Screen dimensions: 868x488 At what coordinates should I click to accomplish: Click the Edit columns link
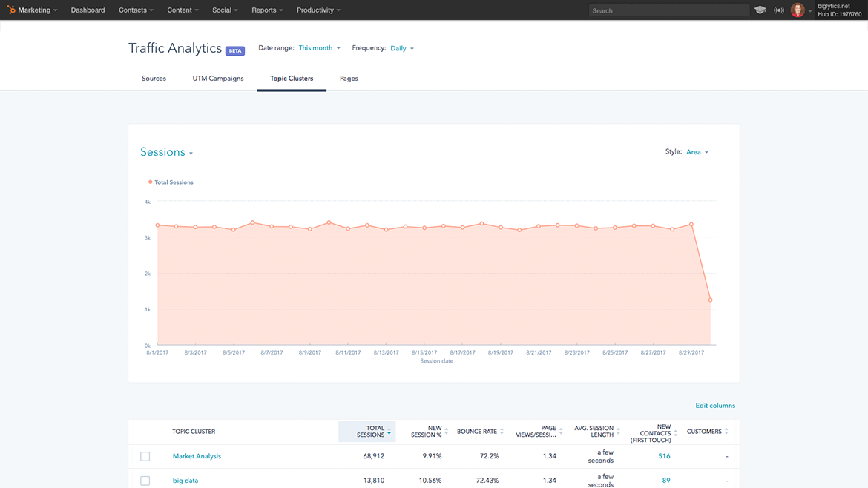pos(715,406)
